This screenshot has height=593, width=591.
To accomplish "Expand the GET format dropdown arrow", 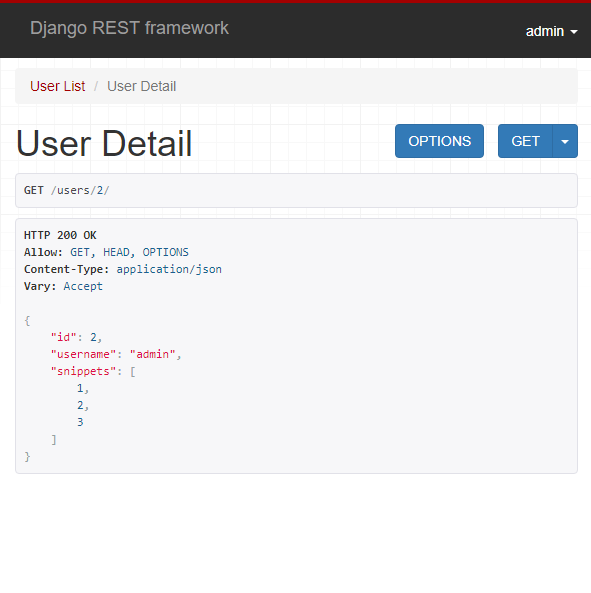I will 565,141.
